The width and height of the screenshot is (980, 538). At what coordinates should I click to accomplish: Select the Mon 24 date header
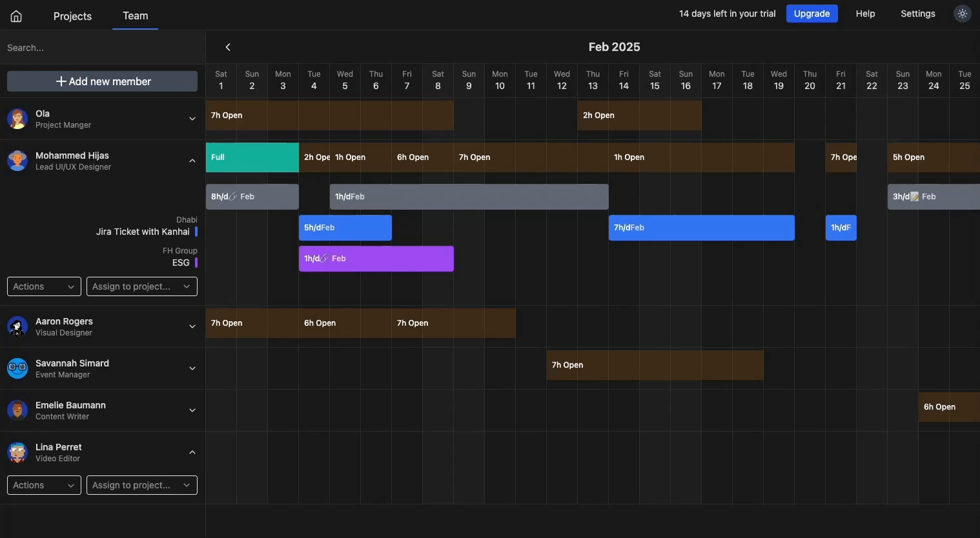coord(934,81)
